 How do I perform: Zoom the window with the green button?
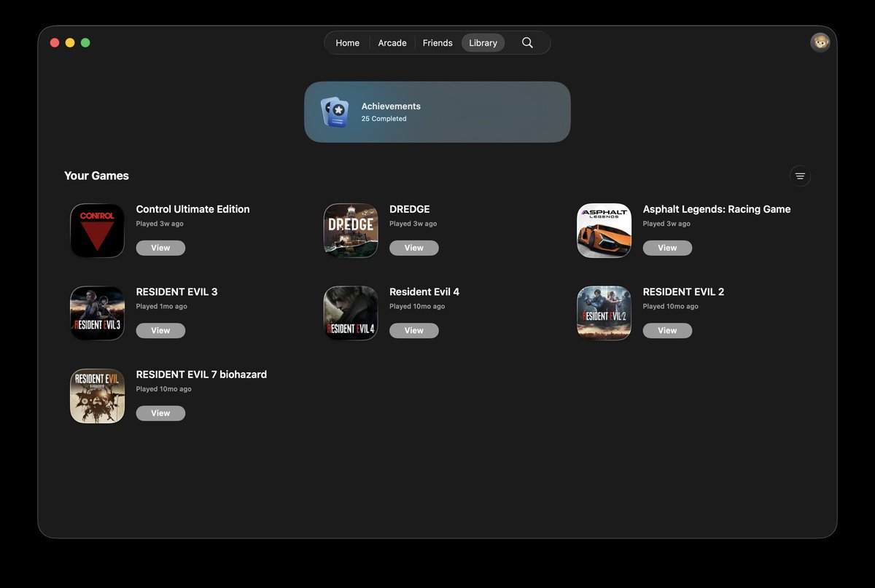coord(85,43)
